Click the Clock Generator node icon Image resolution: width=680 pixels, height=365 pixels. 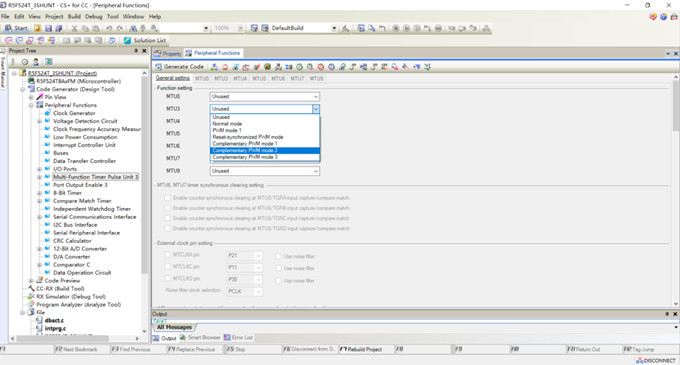coord(48,113)
